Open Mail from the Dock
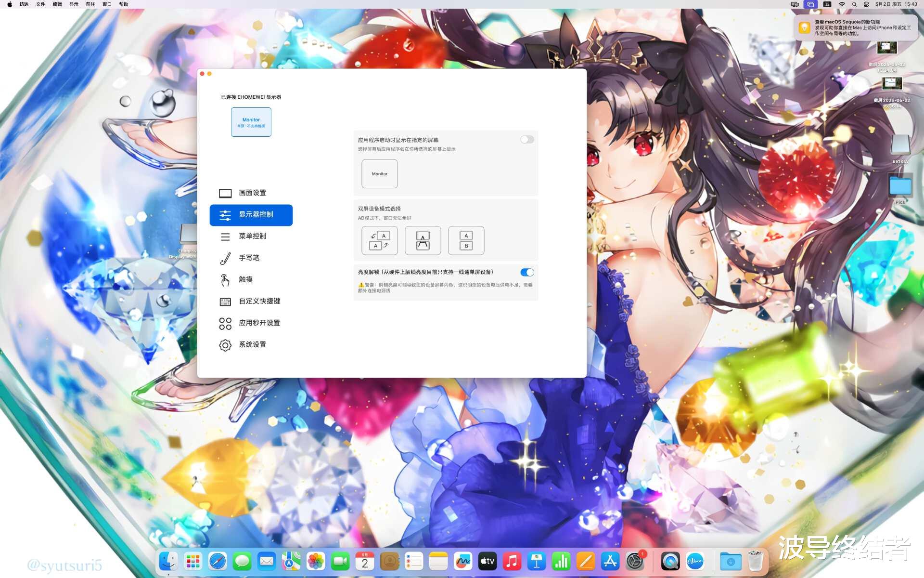Screen dimensions: 924x578 [267, 561]
